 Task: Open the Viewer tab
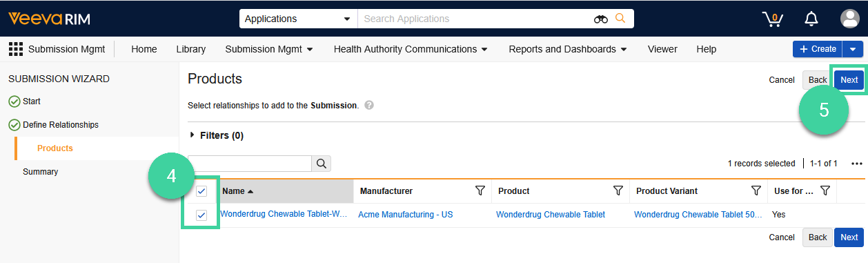pos(662,49)
